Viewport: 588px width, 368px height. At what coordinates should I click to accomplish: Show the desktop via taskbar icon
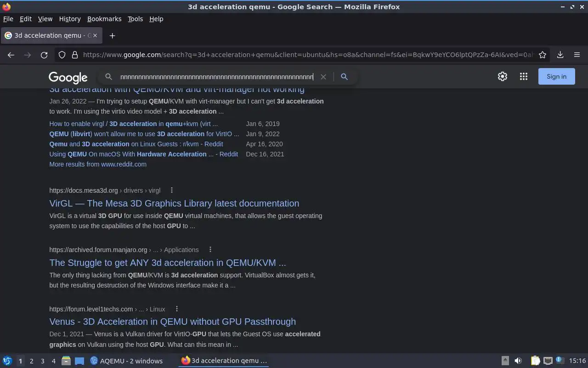click(x=79, y=361)
